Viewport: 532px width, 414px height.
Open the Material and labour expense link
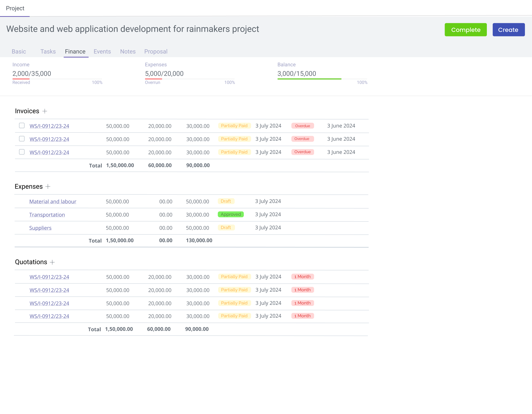[x=53, y=202]
